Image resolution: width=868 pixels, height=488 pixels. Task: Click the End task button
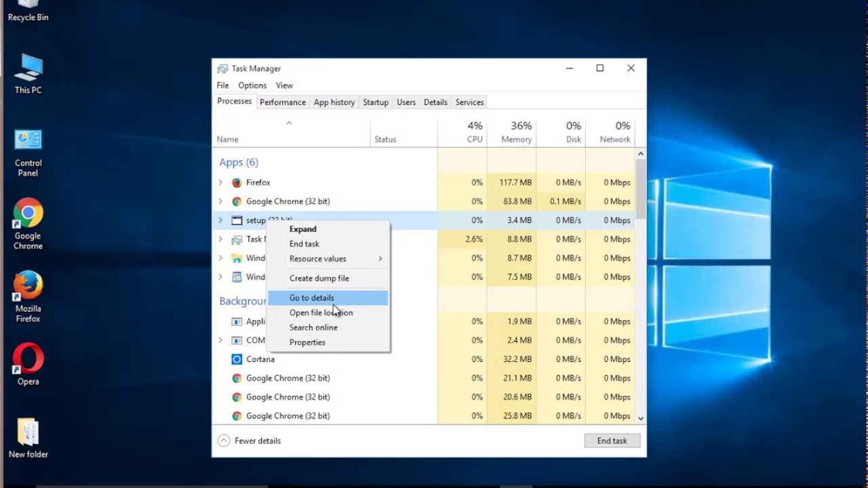pyautogui.click(x=612, y=441)
